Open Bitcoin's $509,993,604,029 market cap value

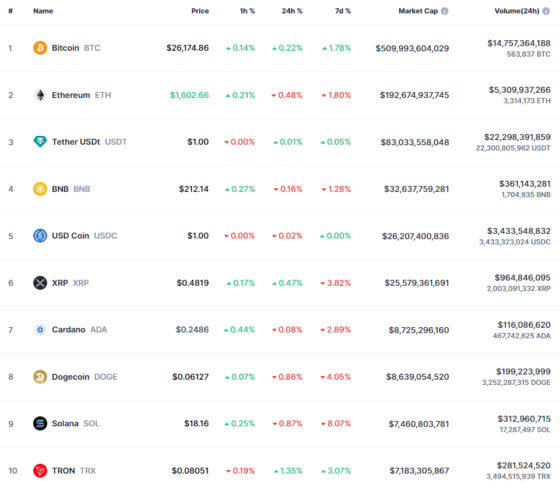click(x=412, y=48)
